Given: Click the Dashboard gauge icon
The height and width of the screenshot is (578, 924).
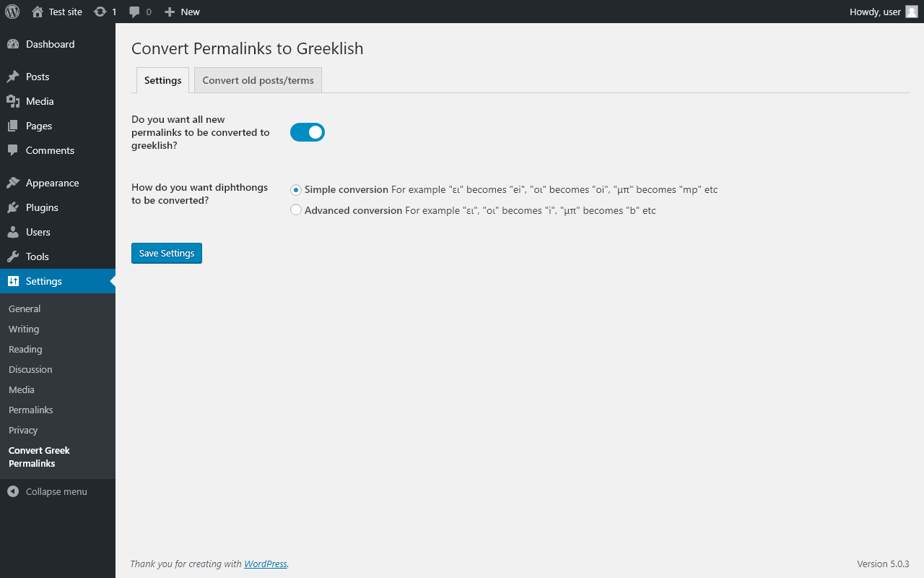Looking at the screenshot, I should 13,44.
